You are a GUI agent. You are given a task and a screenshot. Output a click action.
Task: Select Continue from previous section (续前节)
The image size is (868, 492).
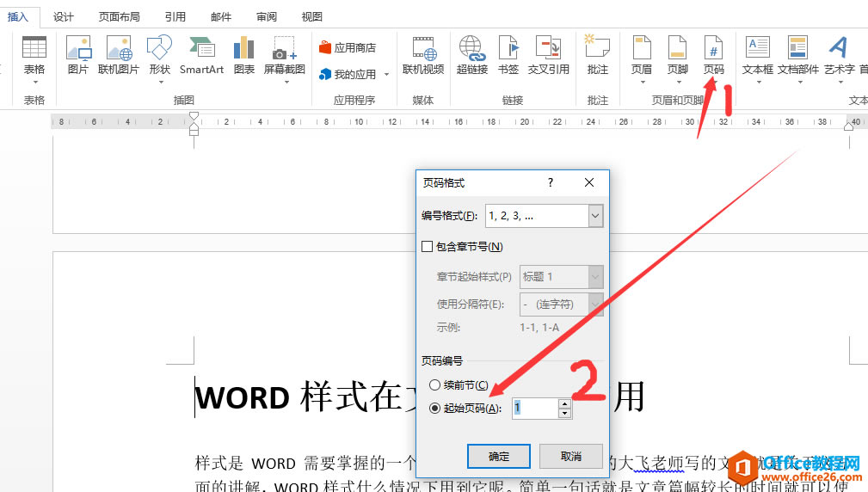coord(434,384)
